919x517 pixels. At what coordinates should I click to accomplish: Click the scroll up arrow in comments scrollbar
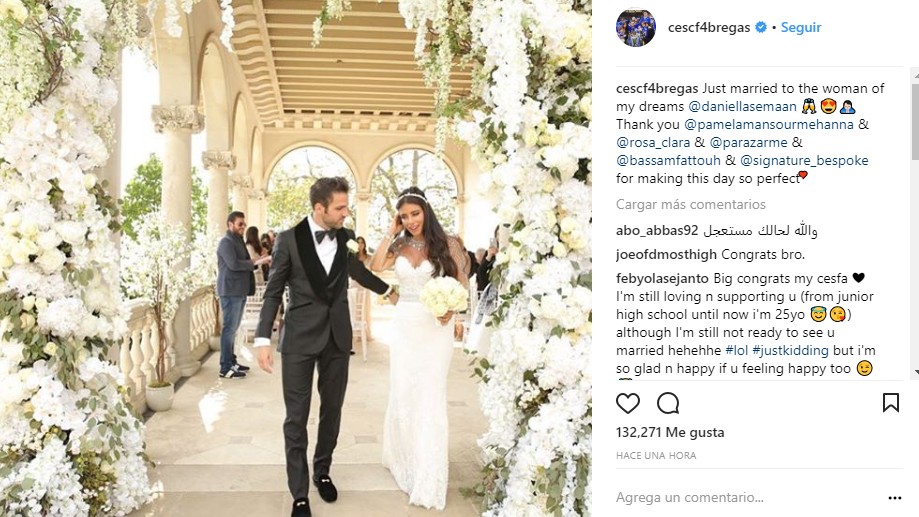point(915,74)
